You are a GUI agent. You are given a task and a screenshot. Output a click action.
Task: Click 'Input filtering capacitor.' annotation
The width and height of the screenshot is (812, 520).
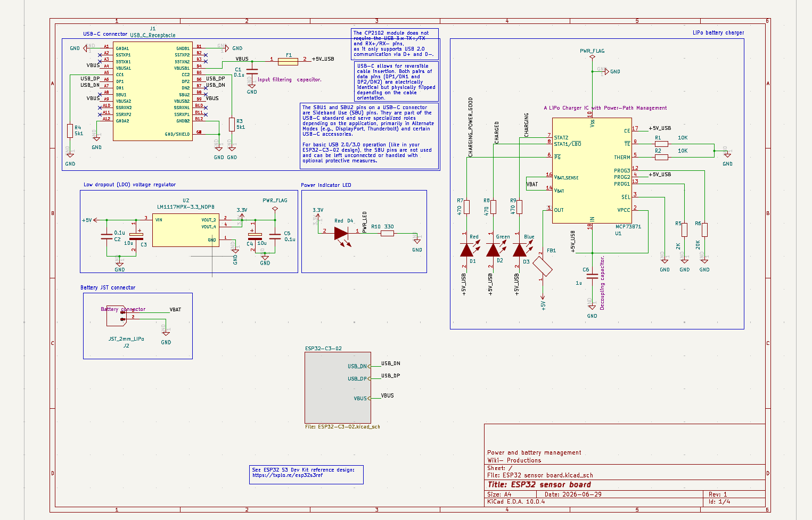pyautogui.click(x=290, y=80)
